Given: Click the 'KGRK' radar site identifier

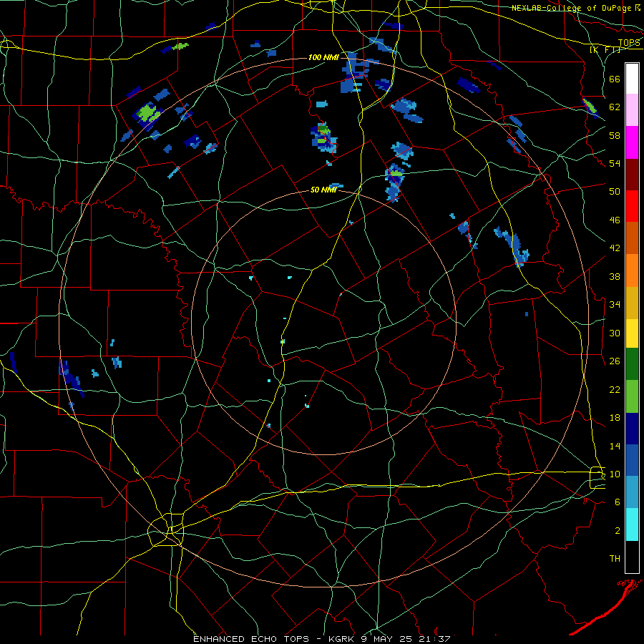Looking at the screenshot, I should (341, 639).
